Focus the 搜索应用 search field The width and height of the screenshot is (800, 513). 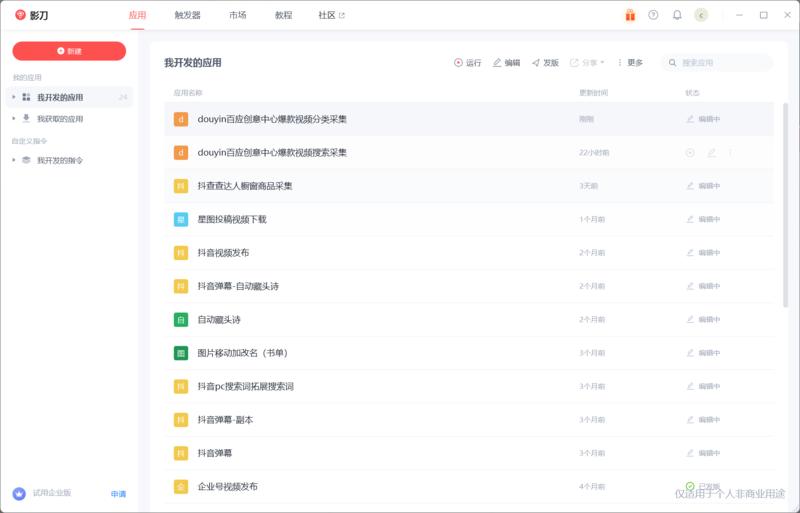[x=717, y=63]
